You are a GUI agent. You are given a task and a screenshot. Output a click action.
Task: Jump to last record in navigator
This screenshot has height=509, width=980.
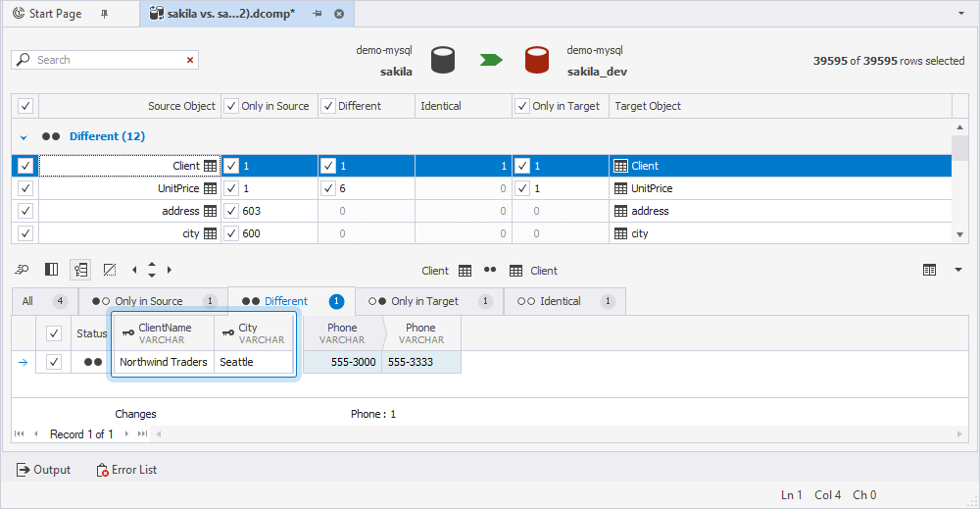[142, 433]
